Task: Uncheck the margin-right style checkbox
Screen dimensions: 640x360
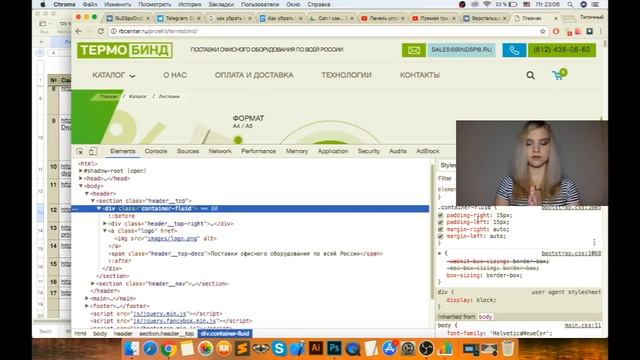Action: (x=440, y=229)
